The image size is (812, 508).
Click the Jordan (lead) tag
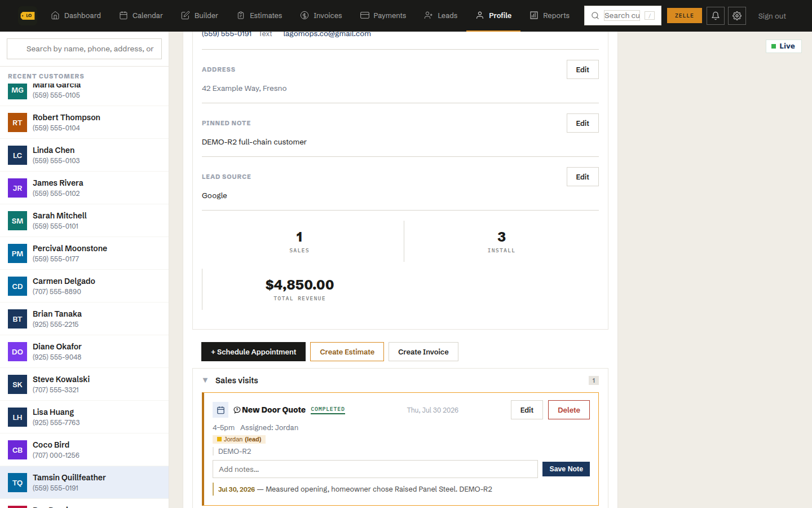tap(239, 439)
